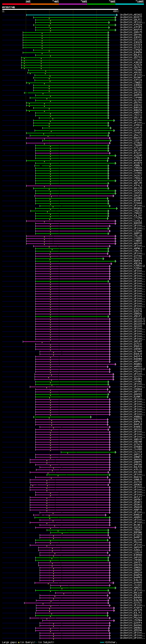
Task: Select hit UniRef100_B8B154
Action: click(131, 110)
